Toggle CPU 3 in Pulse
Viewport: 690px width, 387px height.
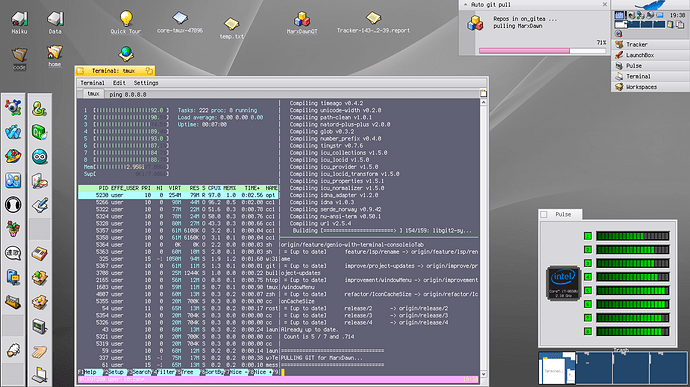[x=588, y=263]
